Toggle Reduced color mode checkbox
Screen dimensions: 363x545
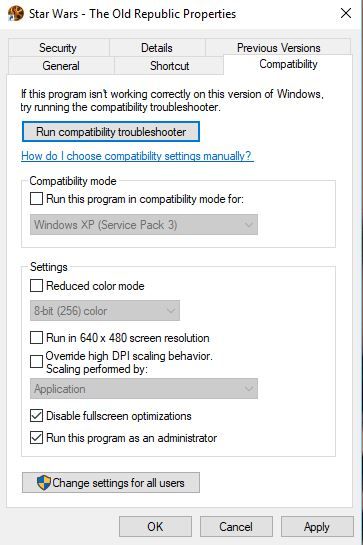coord(37,286)
